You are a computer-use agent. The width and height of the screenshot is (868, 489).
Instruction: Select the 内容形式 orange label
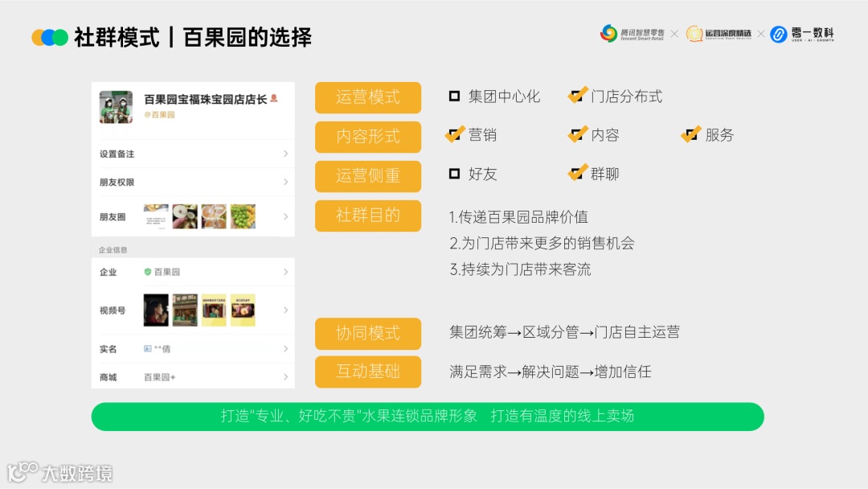point(368,137)
